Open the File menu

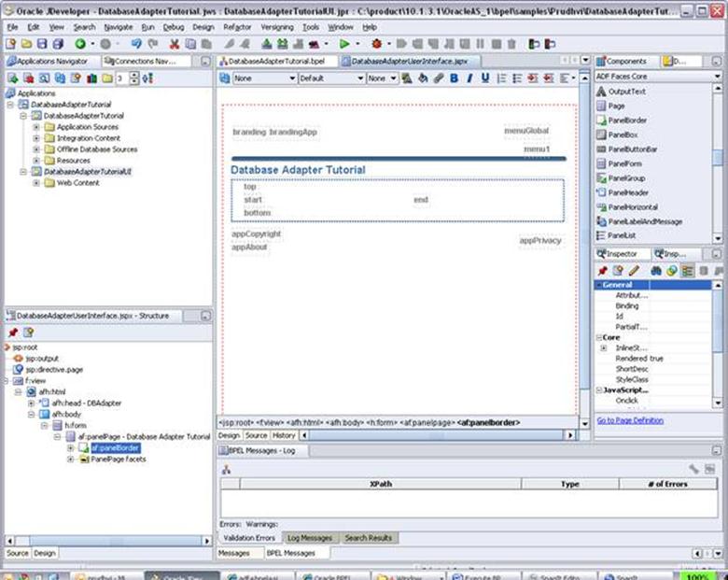(x=12, y=27)
